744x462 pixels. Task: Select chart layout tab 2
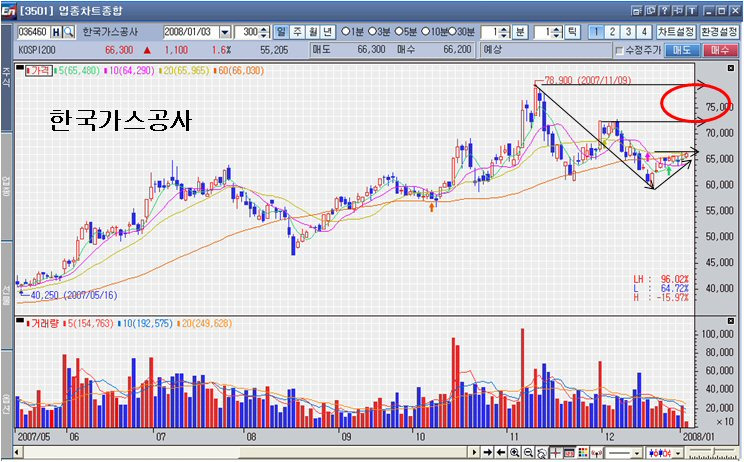coord(613,32)
